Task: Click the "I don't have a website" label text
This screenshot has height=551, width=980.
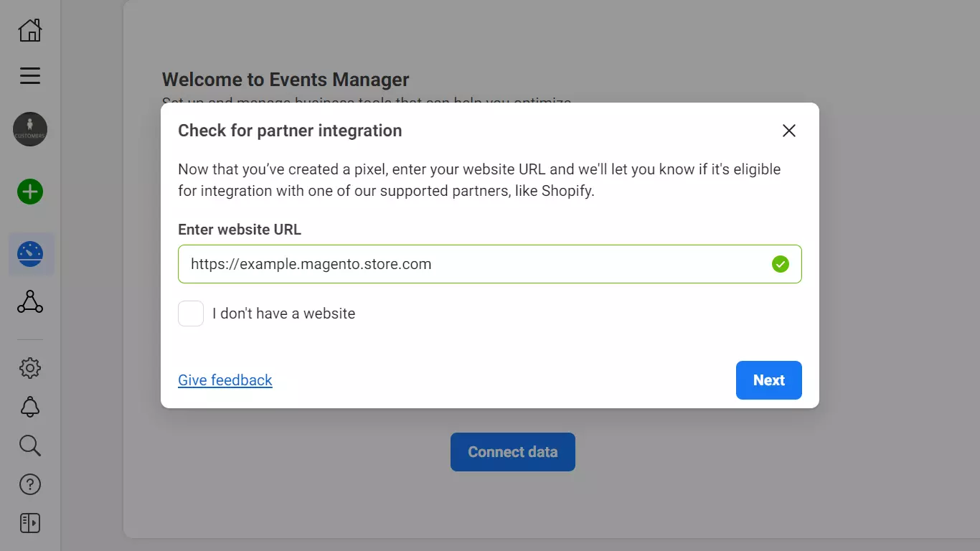Action: 283,314
